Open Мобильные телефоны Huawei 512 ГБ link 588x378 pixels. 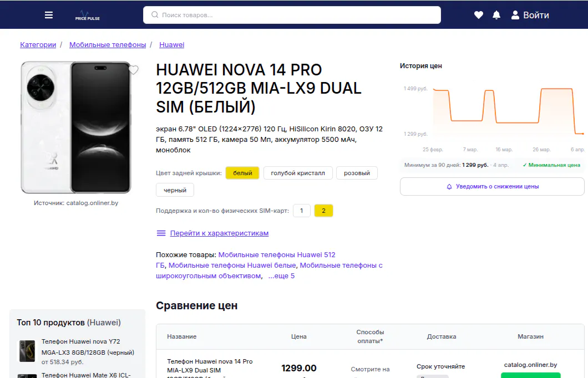277,255
